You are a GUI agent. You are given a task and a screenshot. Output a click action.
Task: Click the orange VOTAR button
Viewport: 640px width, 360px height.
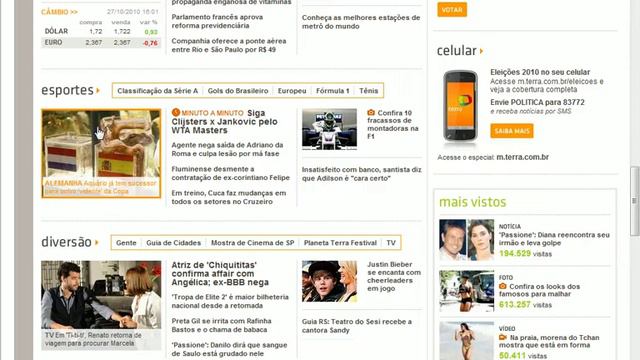(x=452, y=9)
